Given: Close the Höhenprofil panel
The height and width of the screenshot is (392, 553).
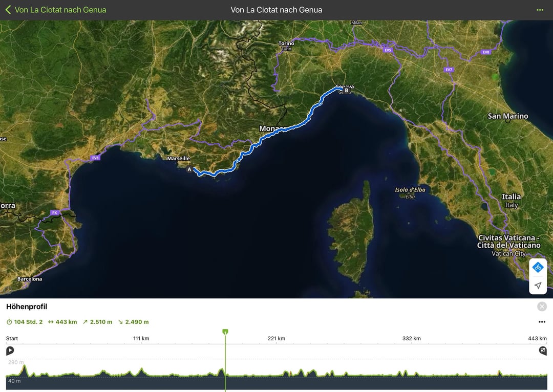Looking at the screenshot, I should coord(542,307).
